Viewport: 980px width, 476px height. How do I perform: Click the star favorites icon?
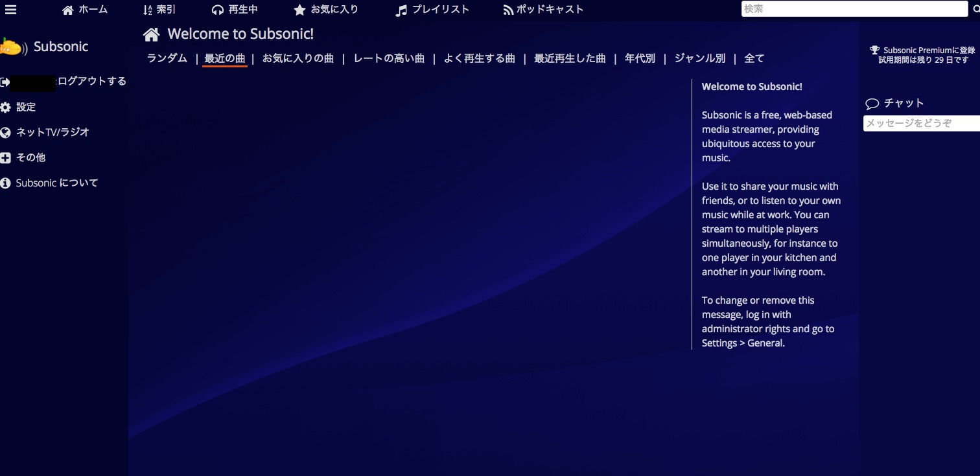(x=299, y=10)
